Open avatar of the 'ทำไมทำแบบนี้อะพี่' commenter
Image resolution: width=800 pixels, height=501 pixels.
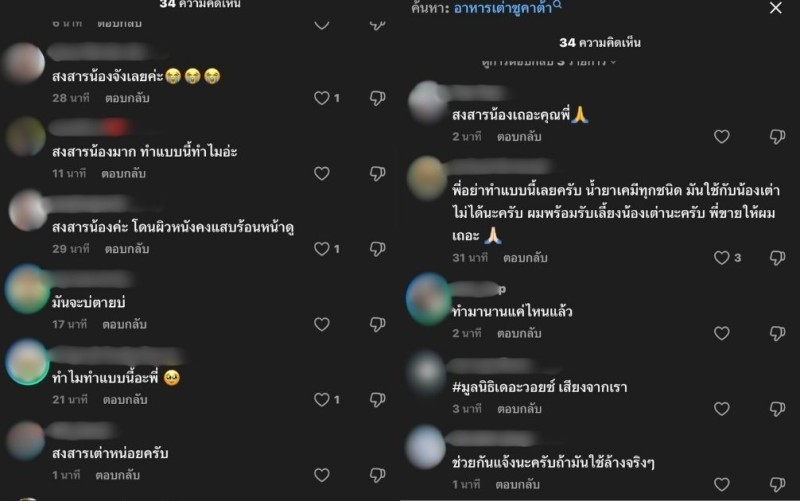pos(27,362)
